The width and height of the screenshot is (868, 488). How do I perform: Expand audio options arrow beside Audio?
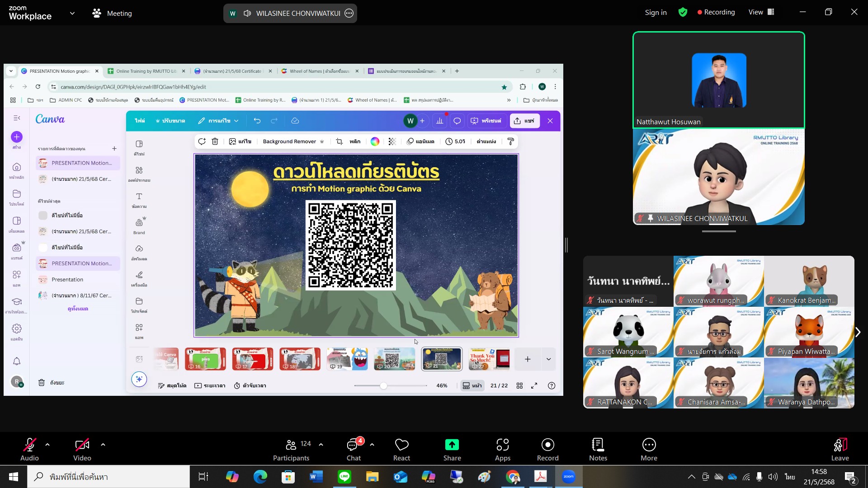47,445
